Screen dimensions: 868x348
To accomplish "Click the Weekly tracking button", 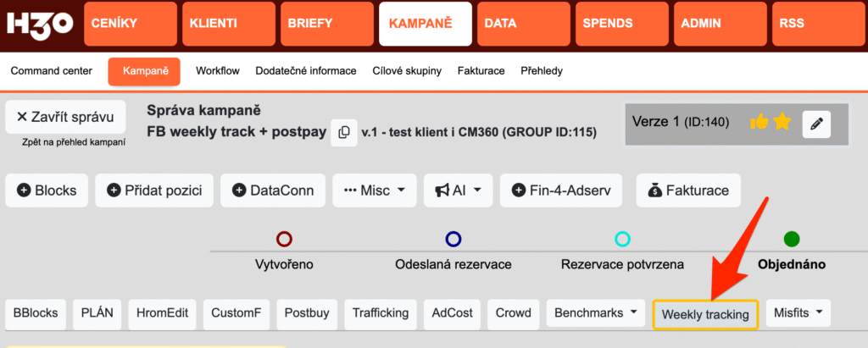I will (x=705, y=315).
